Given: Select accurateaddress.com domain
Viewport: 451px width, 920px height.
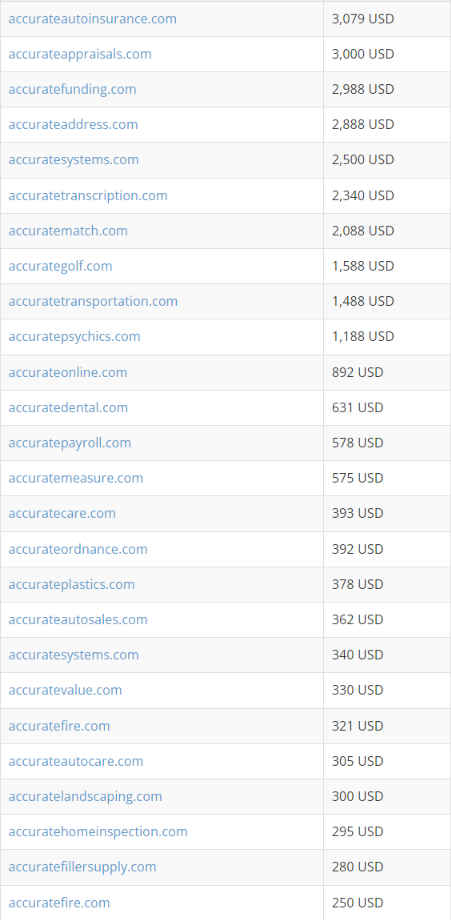Looking at the screenshot, I should coord(73,124).
